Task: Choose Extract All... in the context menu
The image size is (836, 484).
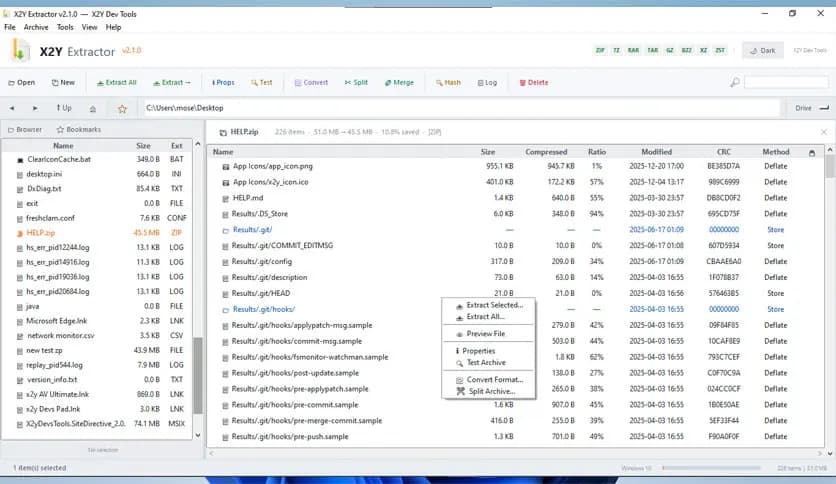Action: coord(489,317)
